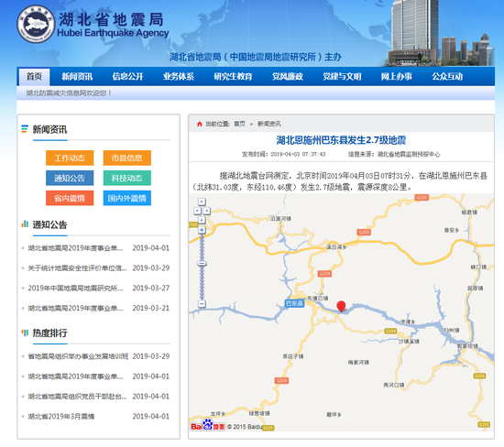Zoom out the map with the minus button
504x447 pixels.
pyautogui.click(x=202, y=303)
